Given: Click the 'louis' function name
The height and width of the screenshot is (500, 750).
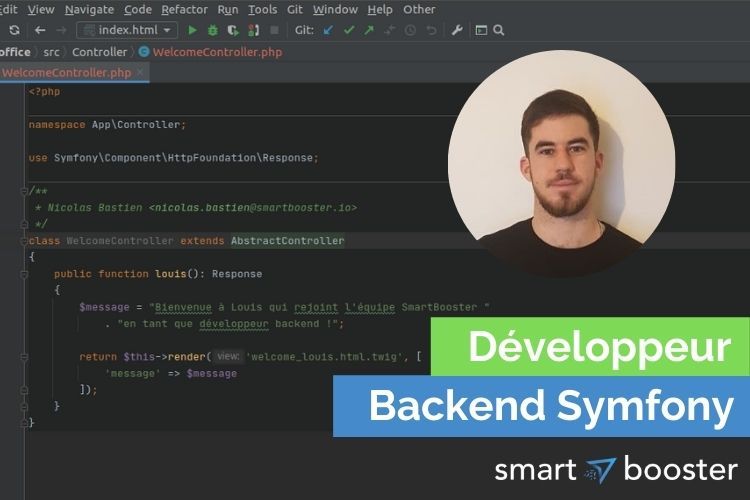Looking at the screenshot, I should pos(171,274).
